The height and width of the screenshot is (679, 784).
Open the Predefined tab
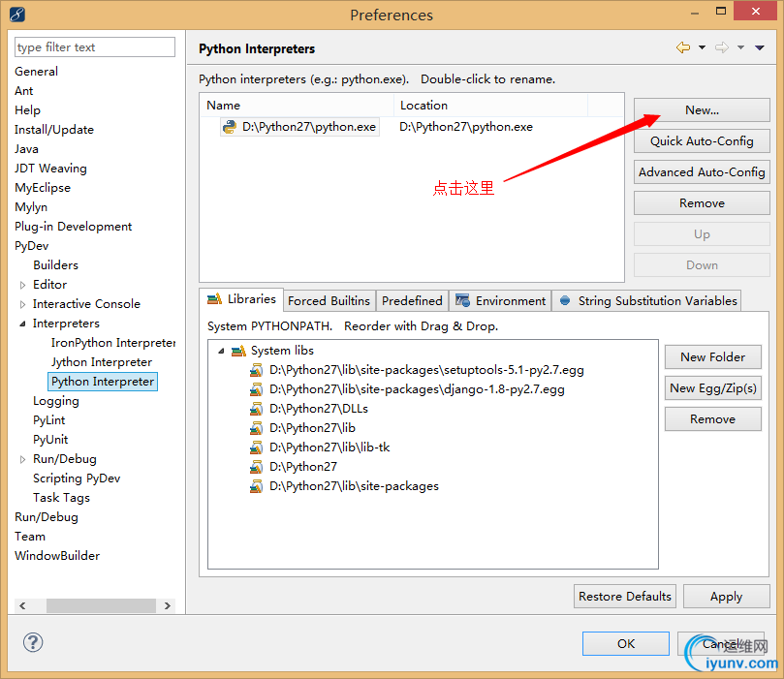click(412, 301)
